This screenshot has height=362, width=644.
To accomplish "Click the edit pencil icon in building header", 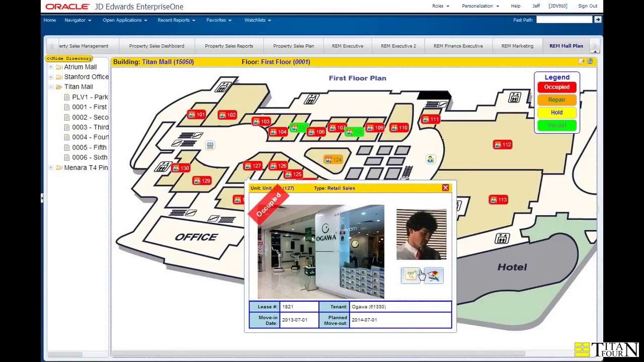I will point(582,61).
